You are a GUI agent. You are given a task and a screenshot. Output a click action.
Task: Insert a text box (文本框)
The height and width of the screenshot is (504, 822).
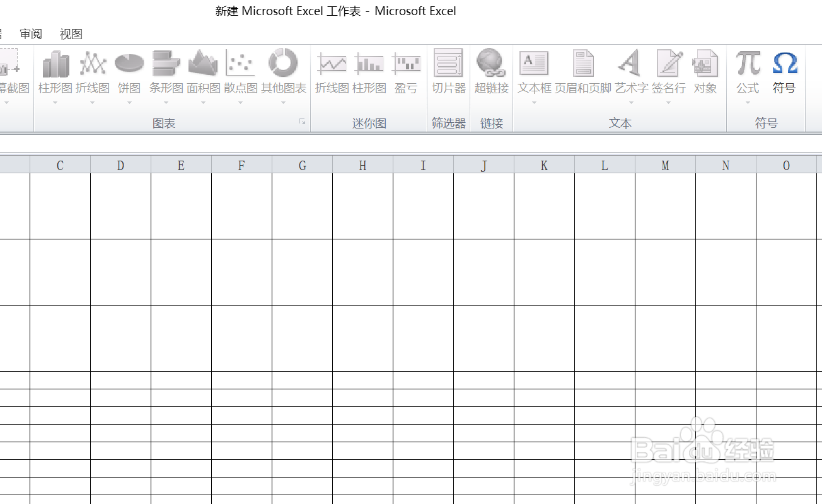(x=534, y=72)
